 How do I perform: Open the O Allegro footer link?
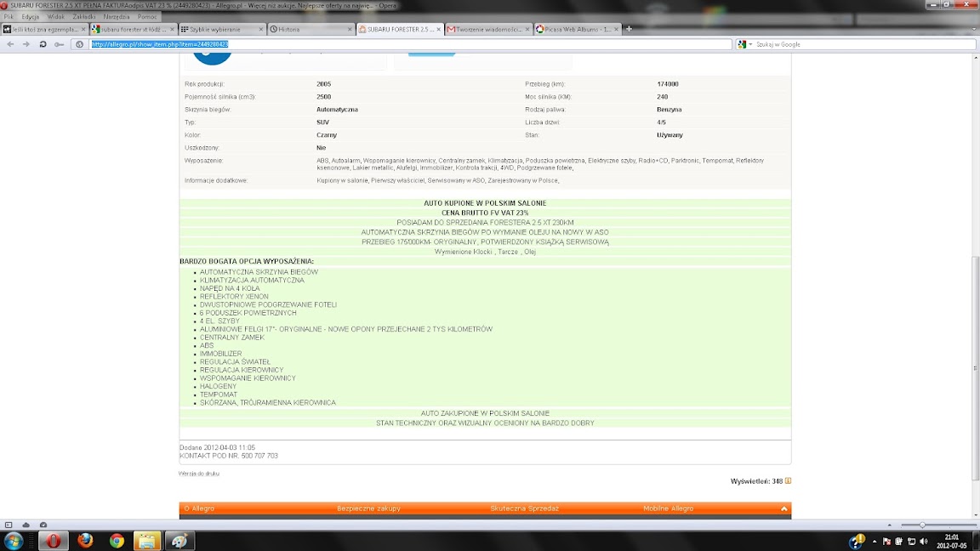click(199, 508)
